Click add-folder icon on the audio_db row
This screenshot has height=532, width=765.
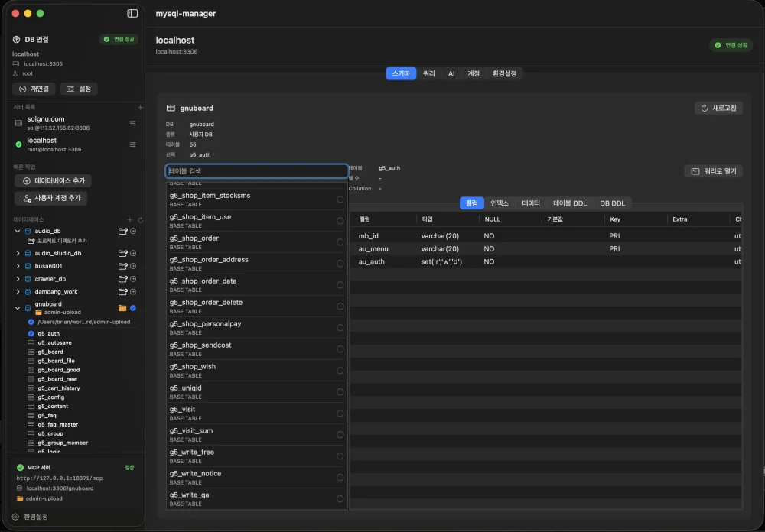coord(123,231)
